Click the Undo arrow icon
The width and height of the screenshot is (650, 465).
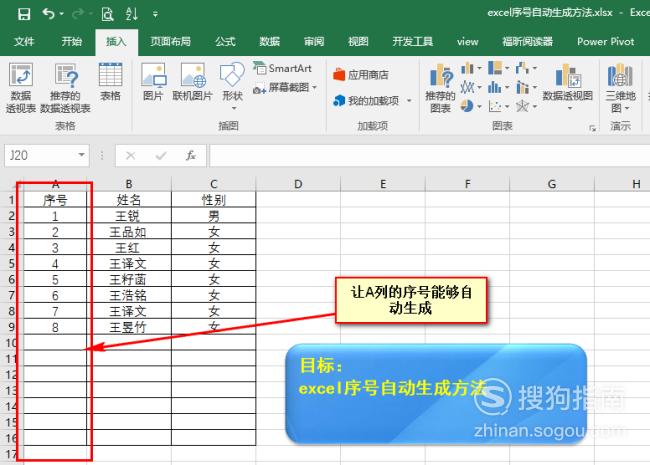pyautogui.click(x=49, y=14)
